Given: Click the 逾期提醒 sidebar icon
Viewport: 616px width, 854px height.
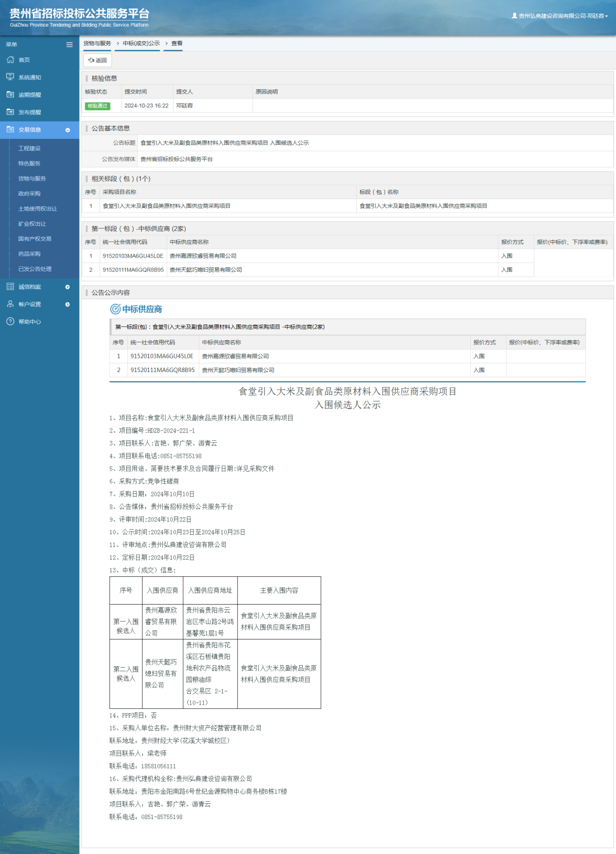Looking at the screenshot, I should (x=10, y=94).
